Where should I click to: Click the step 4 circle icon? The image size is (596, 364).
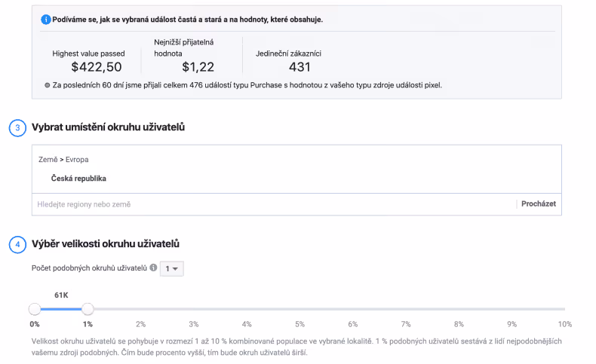coord(17,244)
